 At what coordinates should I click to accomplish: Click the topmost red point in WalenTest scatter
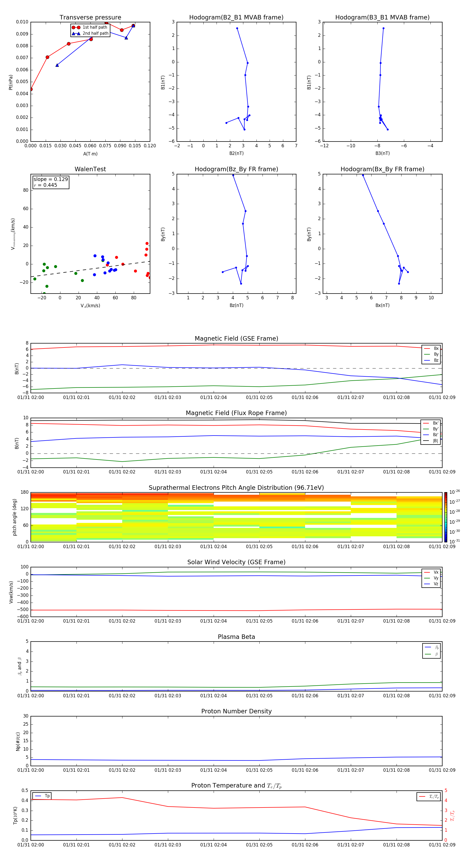coord(147,243)
